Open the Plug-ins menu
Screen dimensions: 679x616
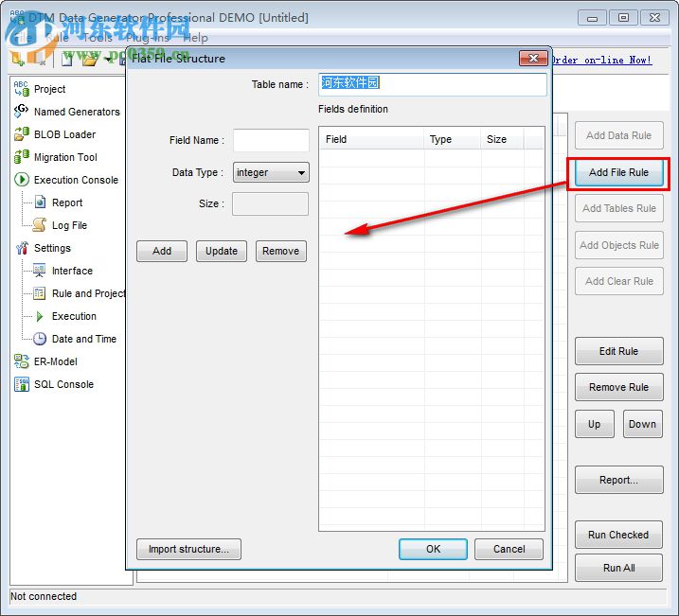[x=148, y=38]
